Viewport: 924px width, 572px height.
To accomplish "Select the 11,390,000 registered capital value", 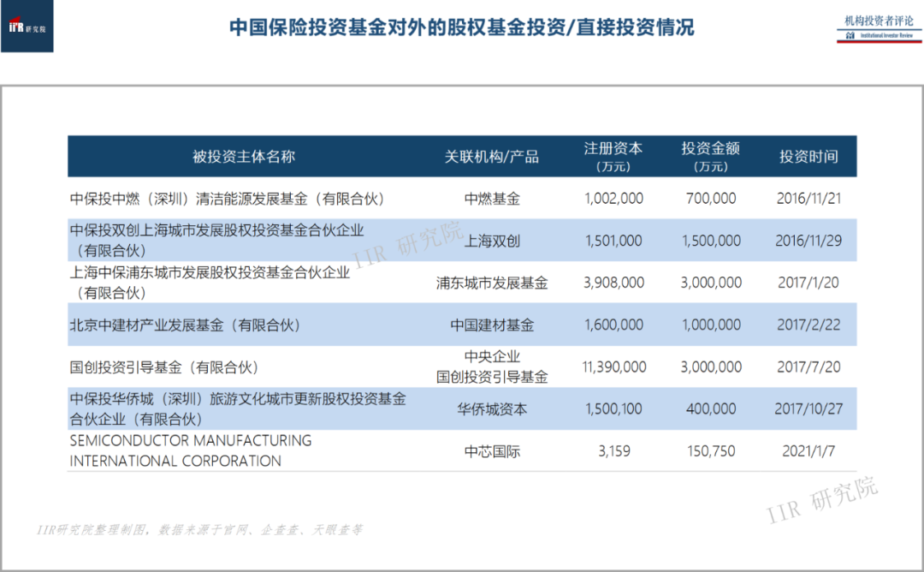I will tap(613, 367).
